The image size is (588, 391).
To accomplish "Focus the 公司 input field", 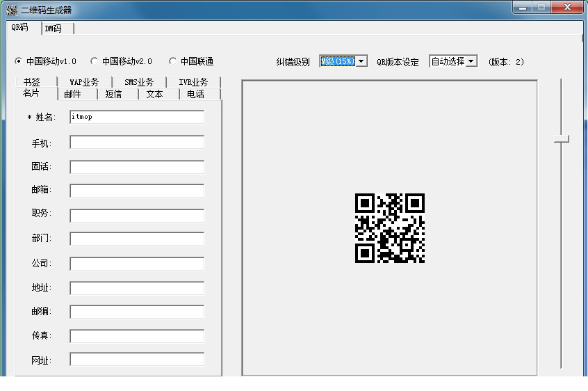I will [137, 264].
